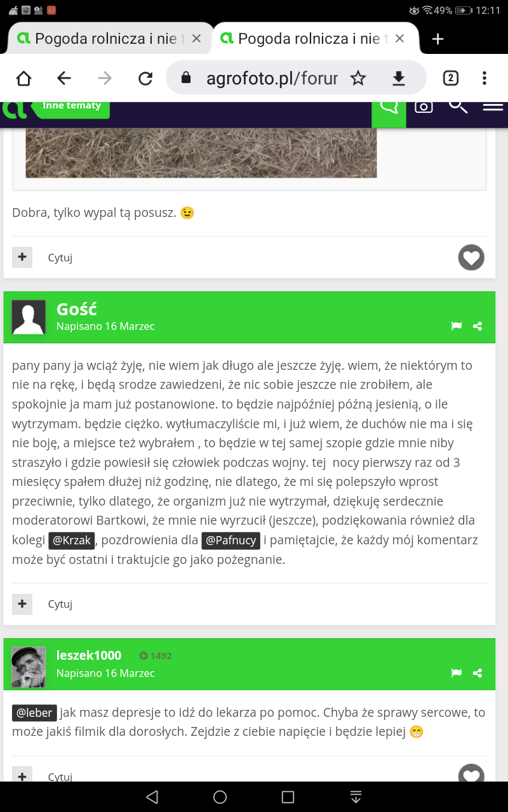508x812 pixels.
Task: Share Gość's post via share icon
Action: [x=478, y=326]
